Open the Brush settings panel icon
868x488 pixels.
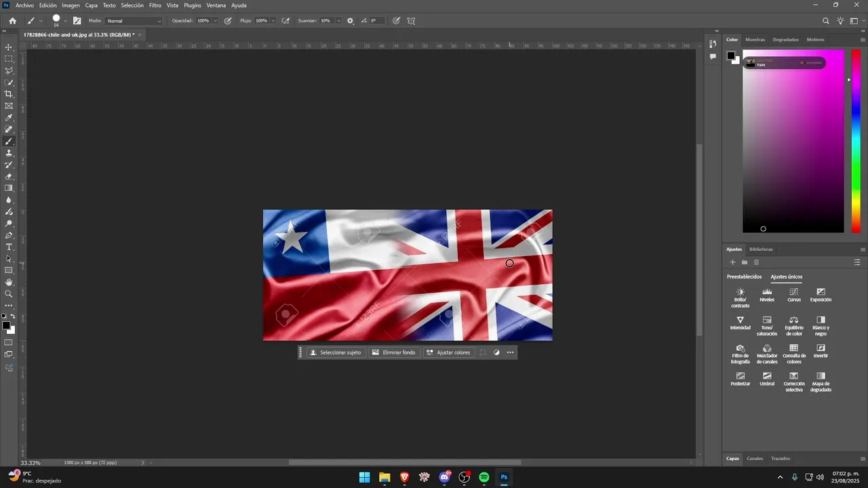(77, 21)
